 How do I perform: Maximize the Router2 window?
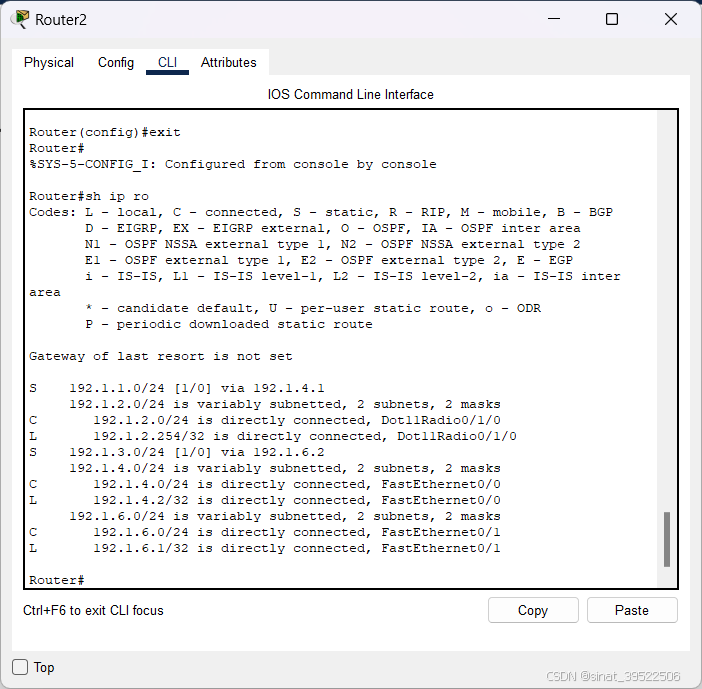pyautogui.click(x=612, y=19)
